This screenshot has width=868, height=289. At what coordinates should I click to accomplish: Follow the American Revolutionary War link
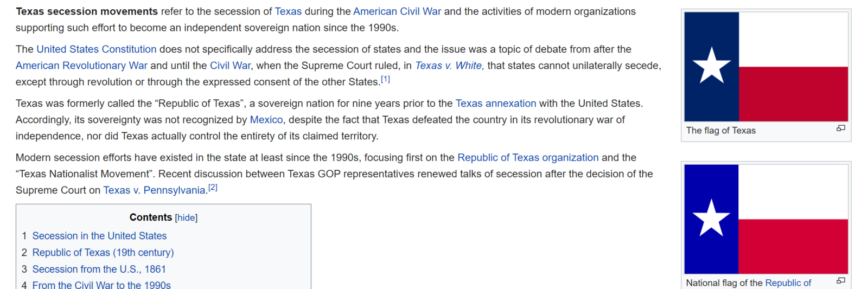pos(81,66)
